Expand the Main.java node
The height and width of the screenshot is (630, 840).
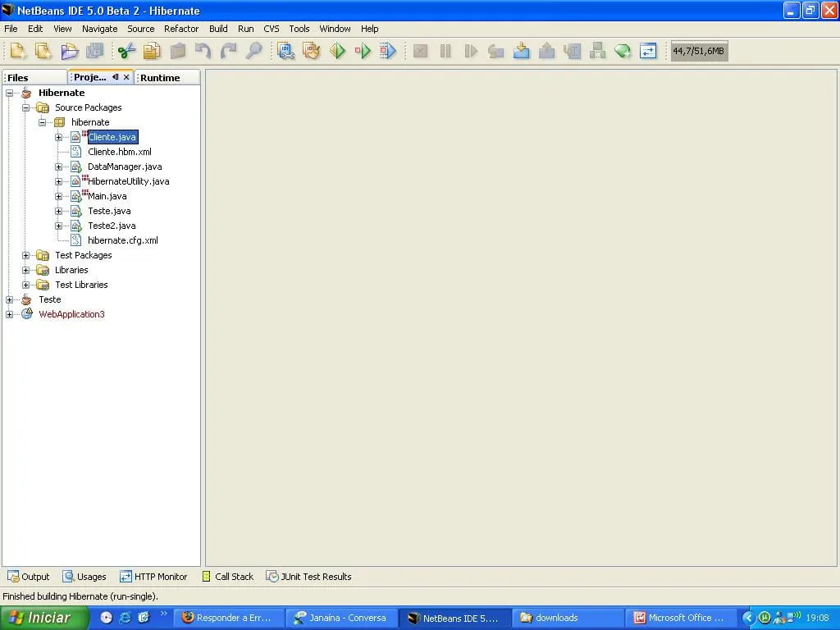pos(59,196)
